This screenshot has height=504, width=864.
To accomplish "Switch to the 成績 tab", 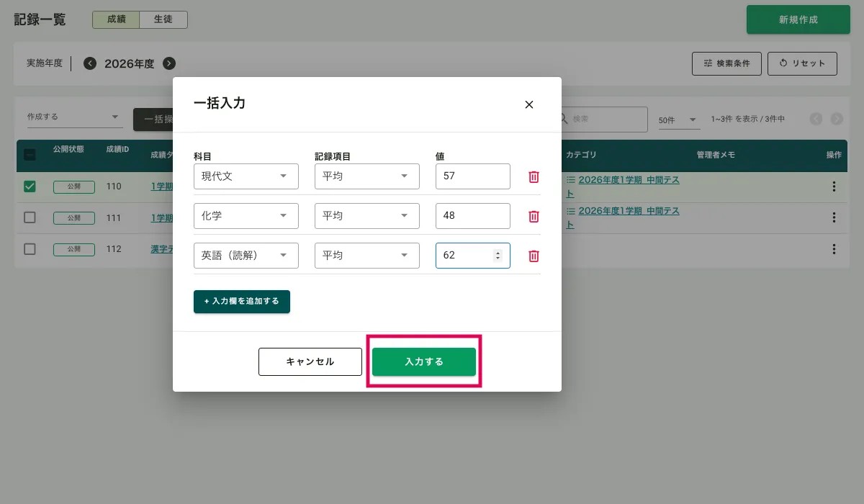I will [116, 19].
